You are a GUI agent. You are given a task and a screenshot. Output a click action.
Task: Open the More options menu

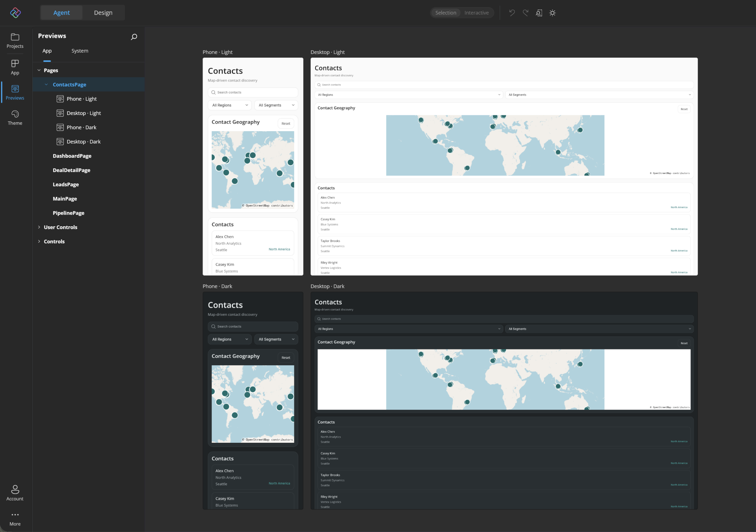tap(15, 519)
